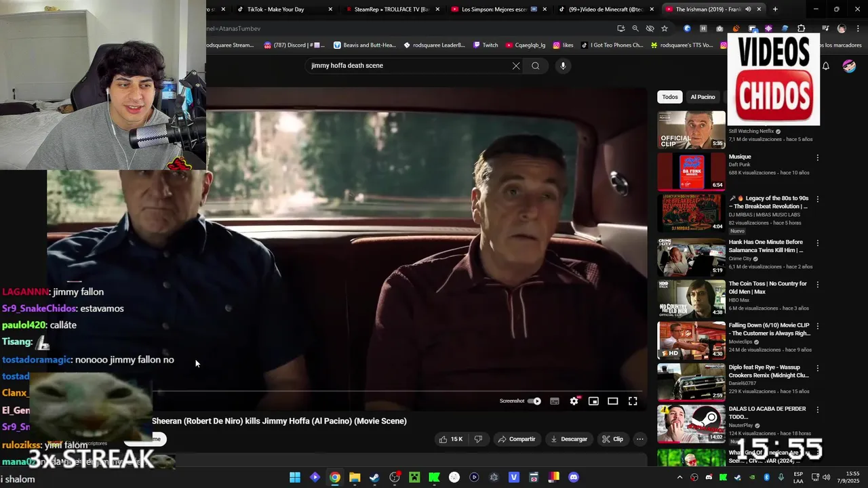This screenshot has height=488, width=868.
Task: Take a video frame with Screenshot button
Action: (x=512, y=401)
